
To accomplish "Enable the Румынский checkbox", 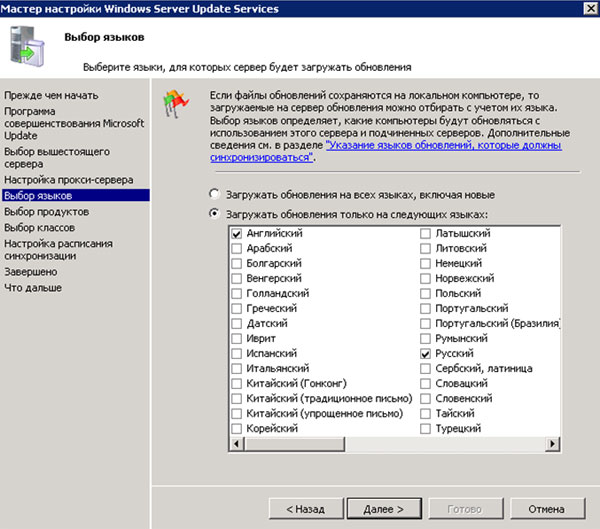I will click(425, 338).
